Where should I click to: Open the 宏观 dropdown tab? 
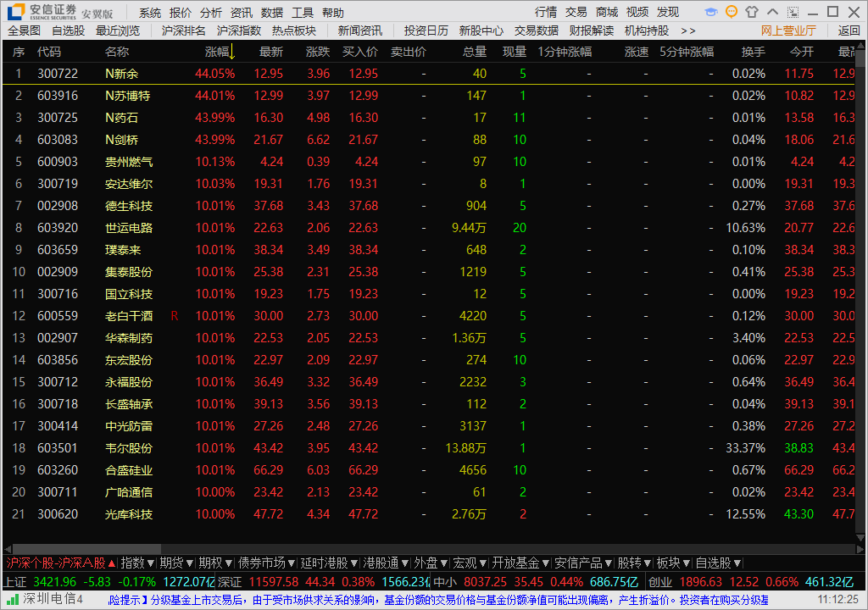[470, 563]
